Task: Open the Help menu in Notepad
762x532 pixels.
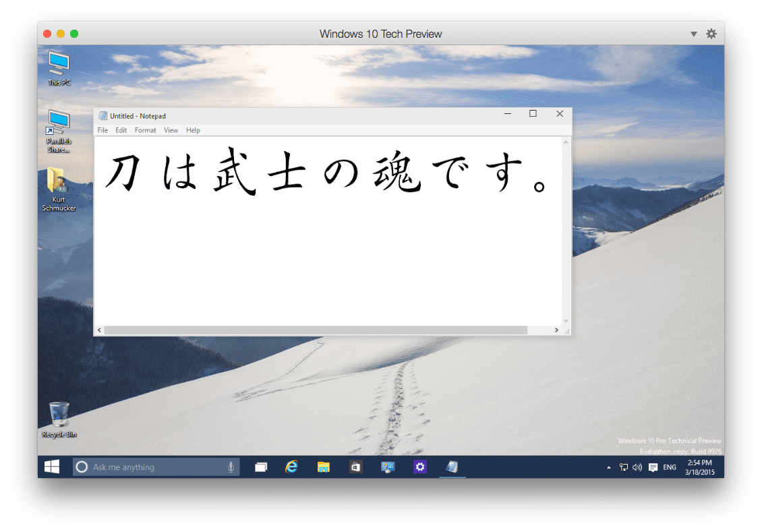Action: [x=193, y=130]
